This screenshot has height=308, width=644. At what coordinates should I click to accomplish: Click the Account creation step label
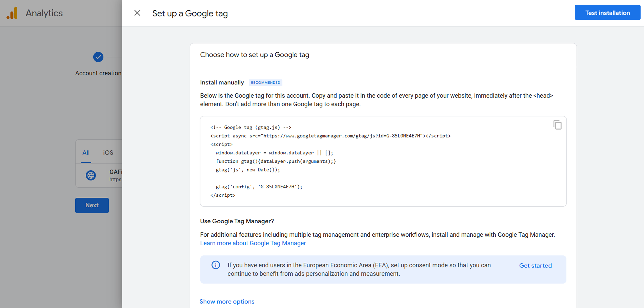point(98,73)
